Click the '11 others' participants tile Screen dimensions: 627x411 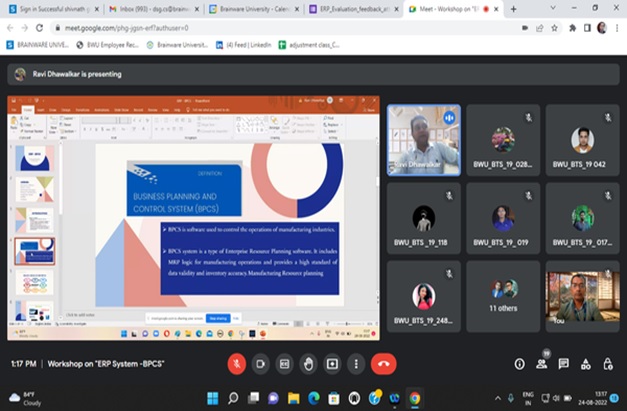pos(503,296)
